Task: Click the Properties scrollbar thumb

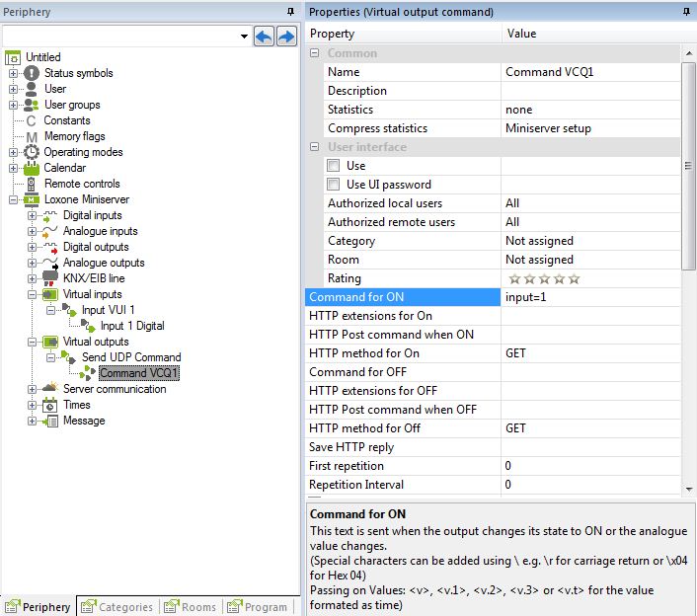Action: point(688,166)
